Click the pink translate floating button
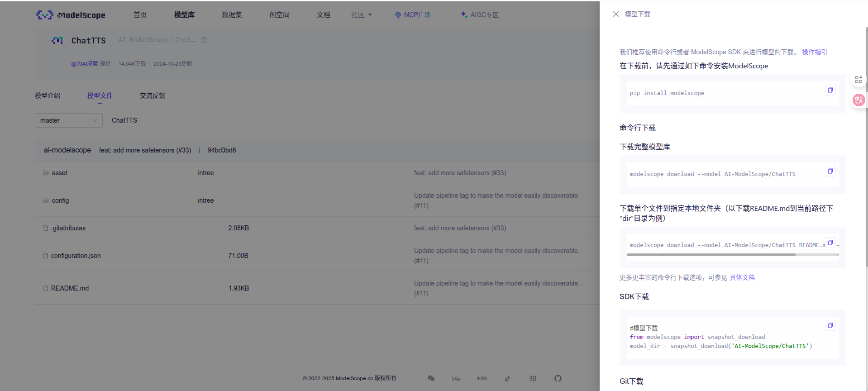Image resolution: width=868 pixels, height=391 pixels. coord(858,100)
